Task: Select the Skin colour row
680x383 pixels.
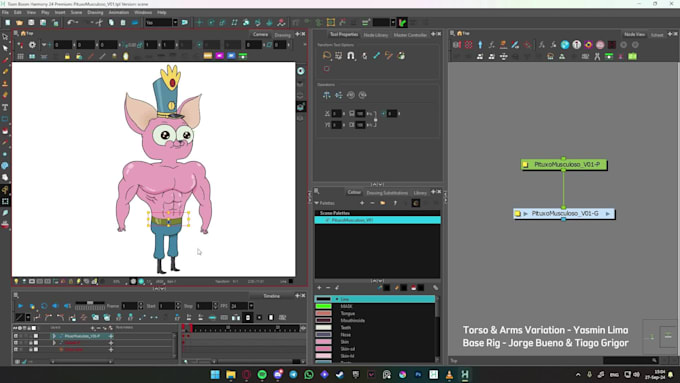Action: click(x=374, y=342)
